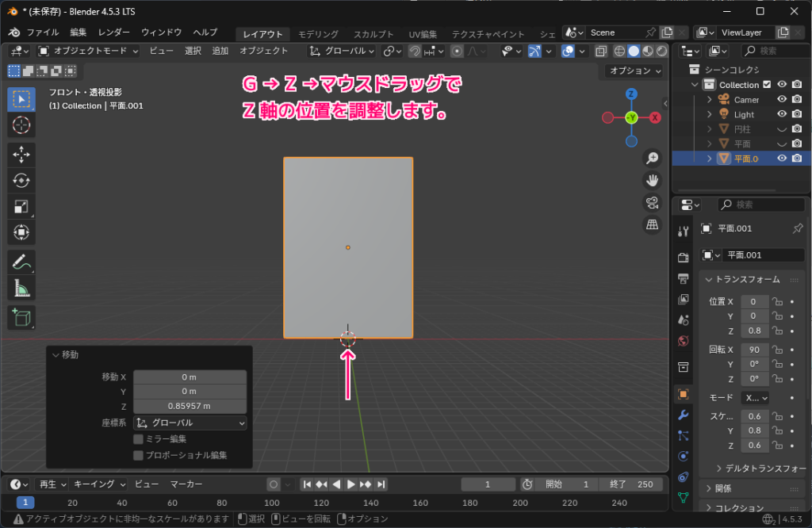Screen dimensions: 812x528
Task: Switch to the モデリング workspace tab
Action: 318,34
